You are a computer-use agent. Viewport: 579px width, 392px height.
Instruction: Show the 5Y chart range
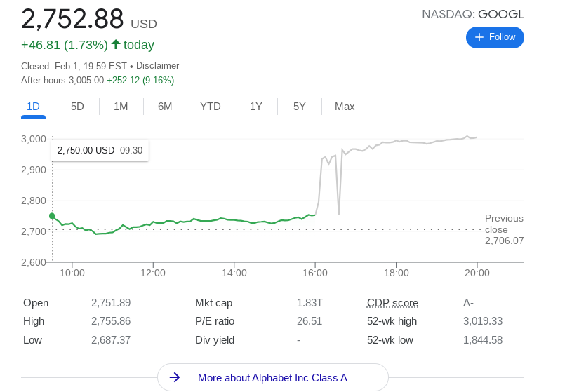pos(300,107)
